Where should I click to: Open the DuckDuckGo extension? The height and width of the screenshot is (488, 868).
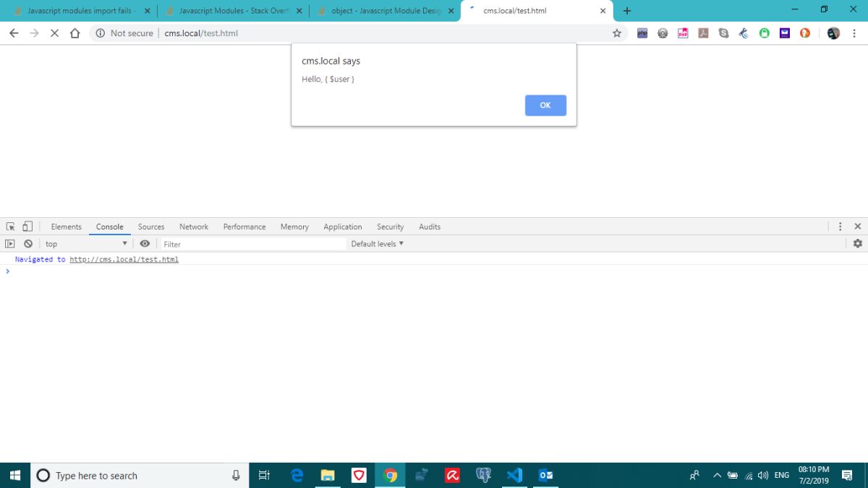point(805,33)
